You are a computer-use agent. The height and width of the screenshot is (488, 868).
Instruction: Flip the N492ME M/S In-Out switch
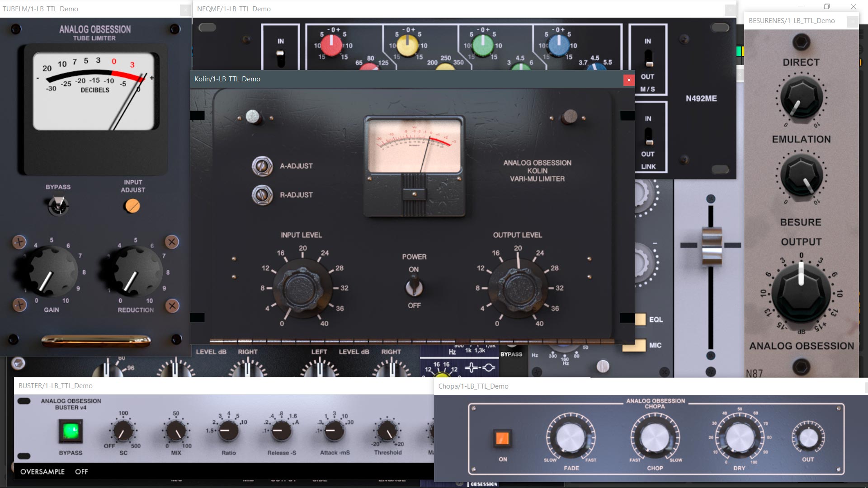pos(648,58)
